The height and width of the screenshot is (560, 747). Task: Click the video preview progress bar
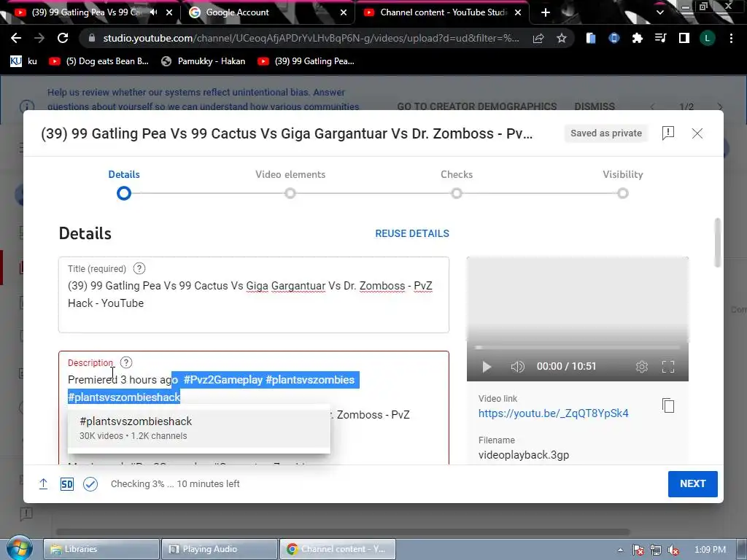[x=578, y=347]
